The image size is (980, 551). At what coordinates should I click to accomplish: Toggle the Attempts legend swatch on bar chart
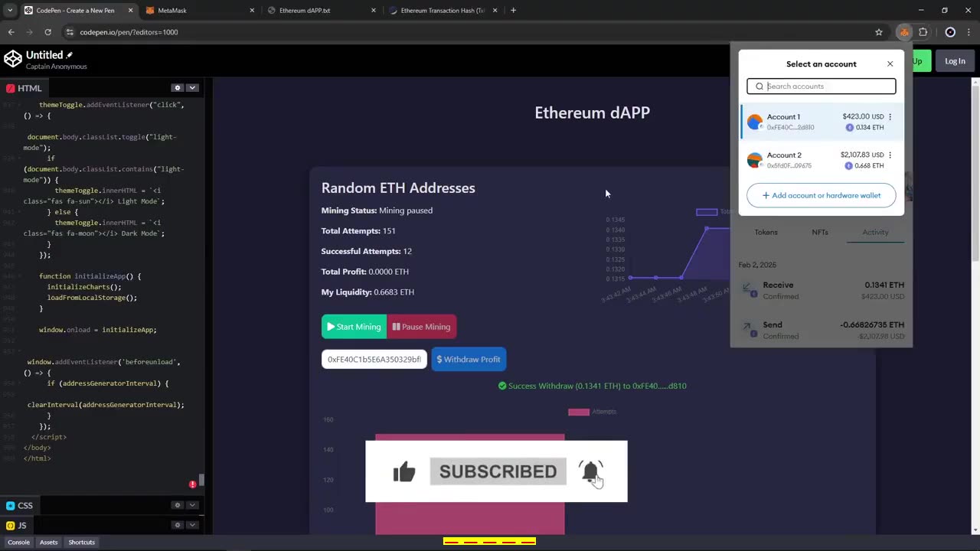[x=579, y=412]
